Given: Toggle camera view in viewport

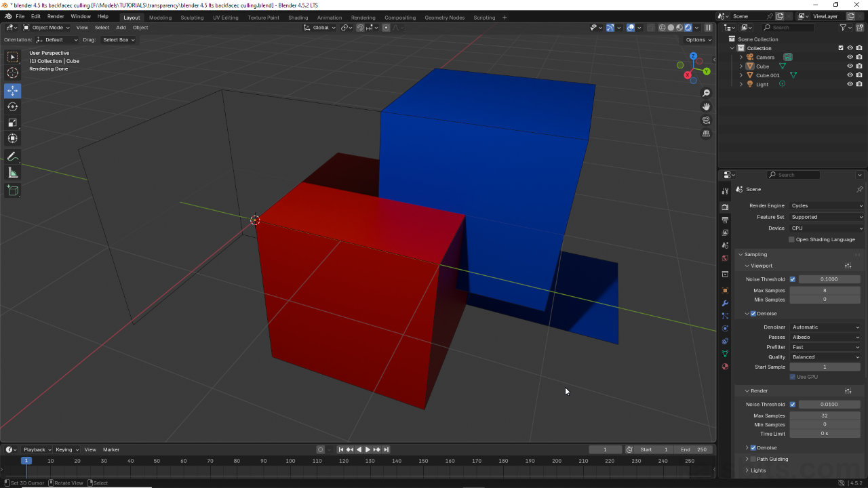Looking at the screenshot, I should pos(706,120).
